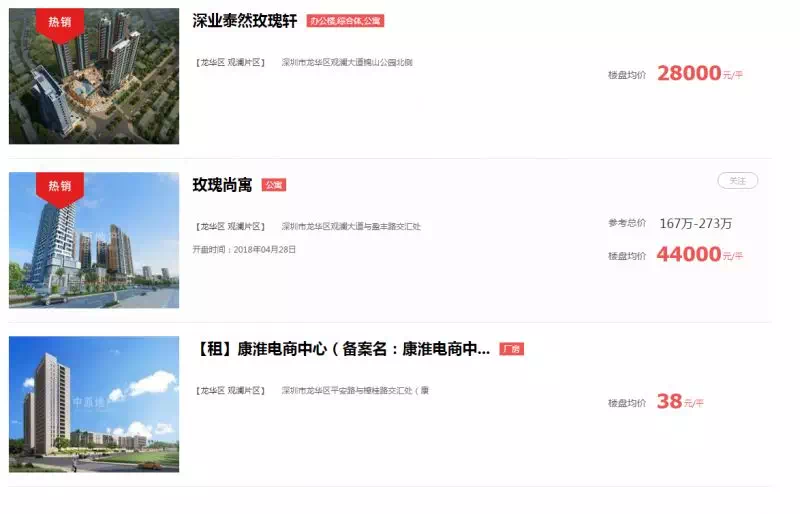Click the address of 深业泰然玫瑰轩 on 观澜大道

tap(347, 62)
